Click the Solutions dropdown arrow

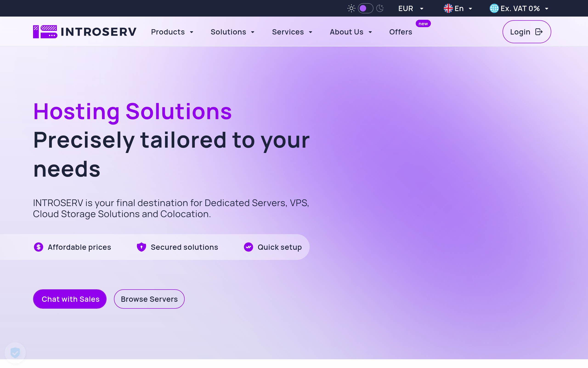pos(252,32)
